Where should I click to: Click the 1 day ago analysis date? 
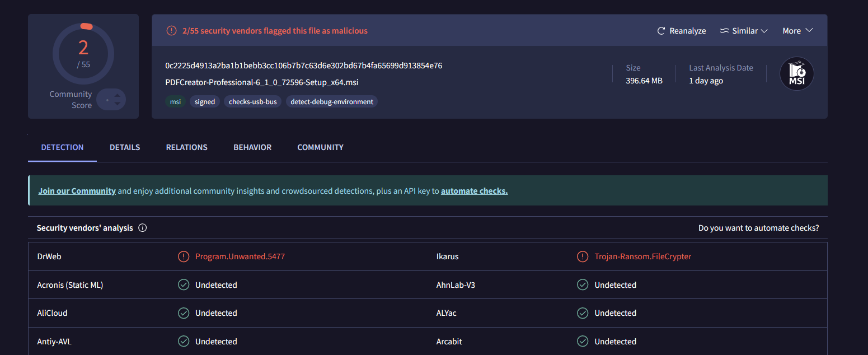[706, 81]
